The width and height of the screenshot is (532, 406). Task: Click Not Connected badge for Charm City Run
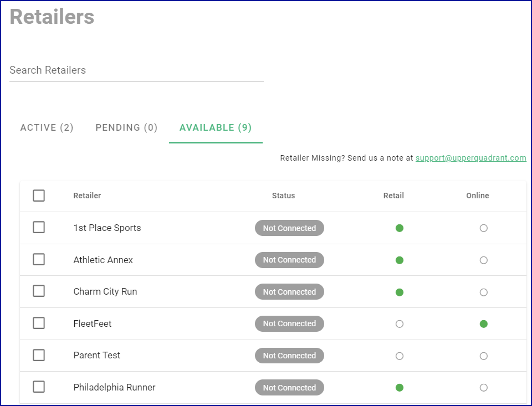[x=289, y=292]
